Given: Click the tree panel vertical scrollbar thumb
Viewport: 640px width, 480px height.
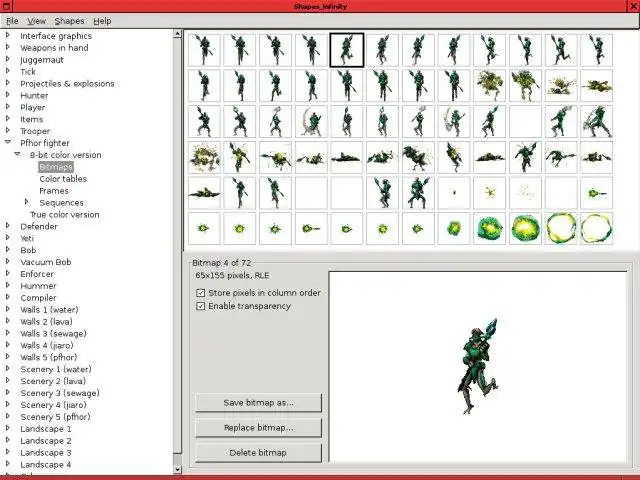Looking at the screenshot, I should tap(178, 246).
